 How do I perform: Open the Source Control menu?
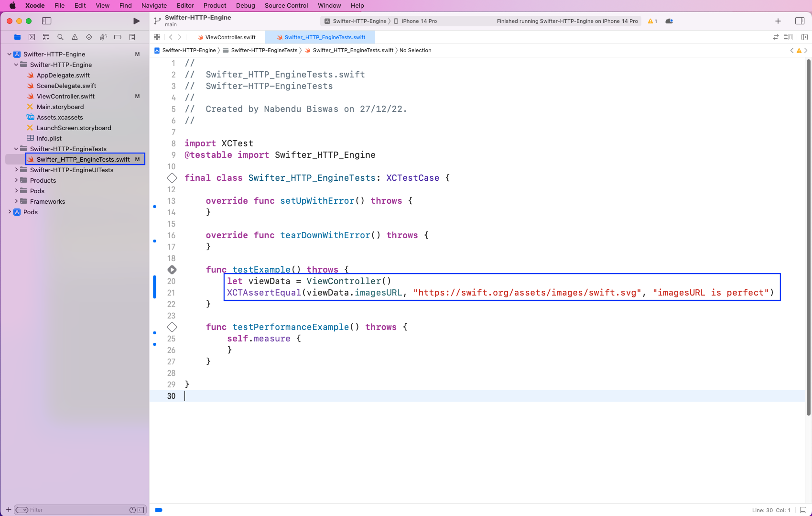click(286, 5)
